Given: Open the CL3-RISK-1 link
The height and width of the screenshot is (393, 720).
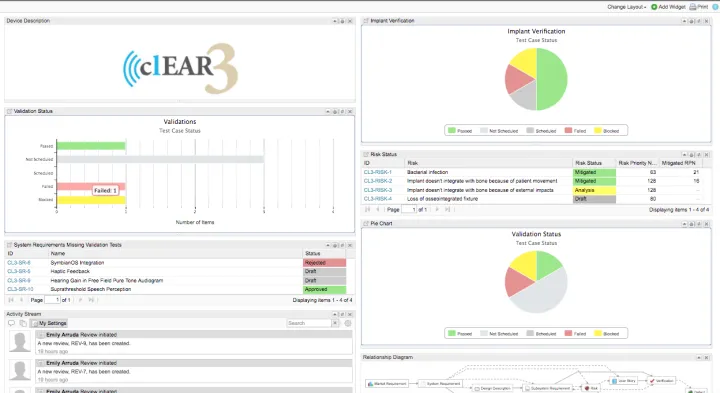Looking at the screenshot, I should 377,172.
